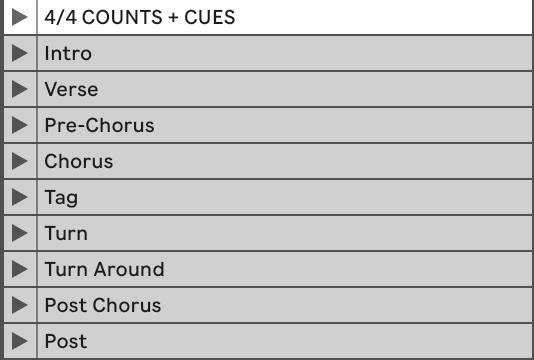Launch the Post clip play icon
This screenshot has width=534, height=360.
[x=19, y=341]
